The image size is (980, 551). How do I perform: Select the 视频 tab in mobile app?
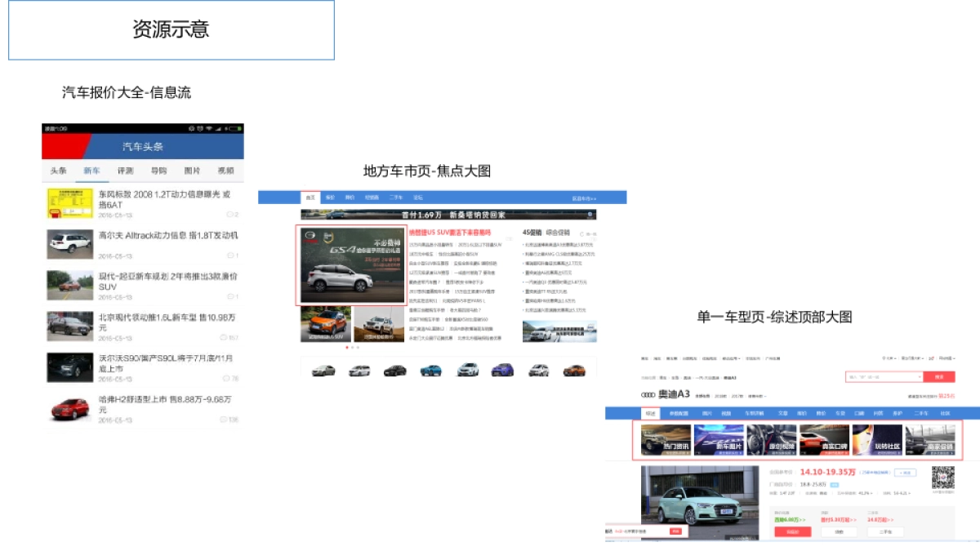[x=225, y=171]
